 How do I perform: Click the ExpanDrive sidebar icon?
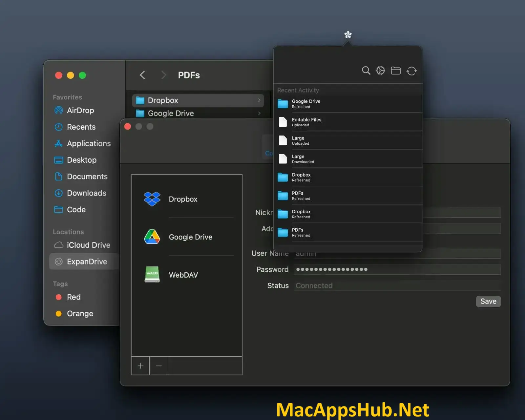point(58,262)
